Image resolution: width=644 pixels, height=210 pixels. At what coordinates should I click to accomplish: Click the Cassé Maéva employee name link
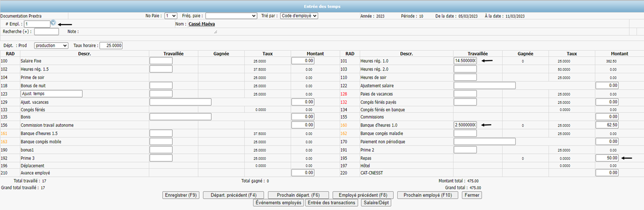point(202,24)
